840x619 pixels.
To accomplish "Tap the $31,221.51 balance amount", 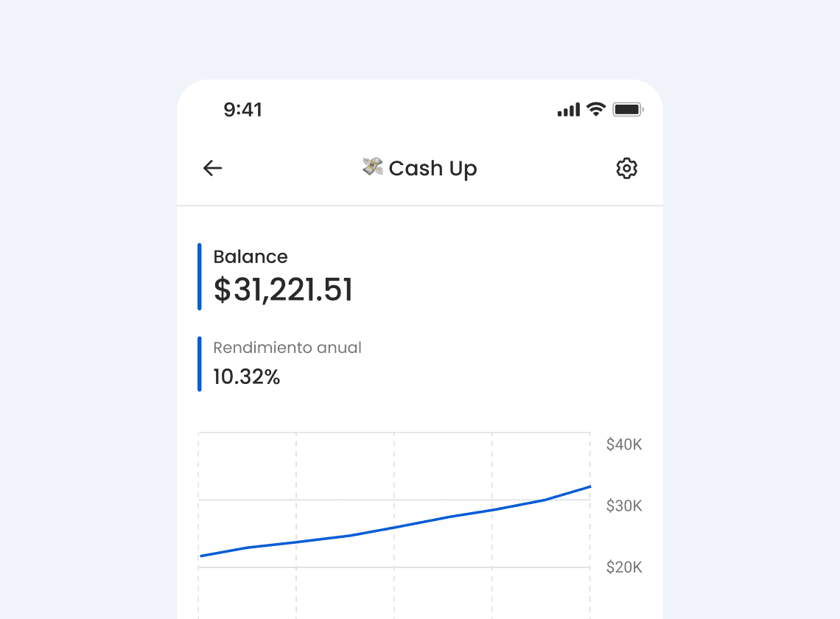I will (x=282, y=290).
